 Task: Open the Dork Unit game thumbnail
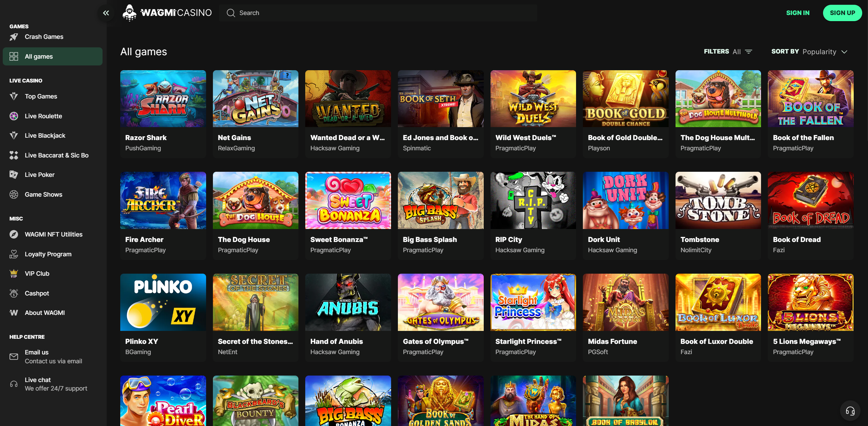[626, 200]
